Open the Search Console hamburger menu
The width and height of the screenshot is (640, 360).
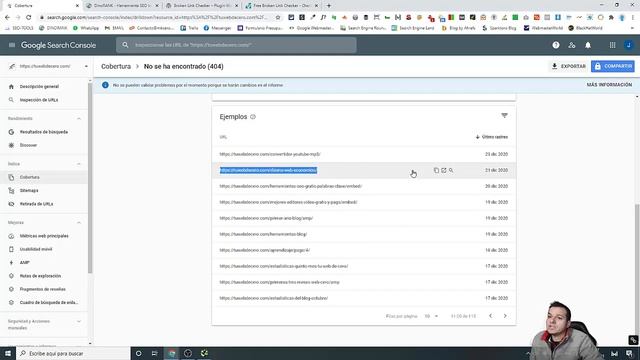click(x=12, y=45)
